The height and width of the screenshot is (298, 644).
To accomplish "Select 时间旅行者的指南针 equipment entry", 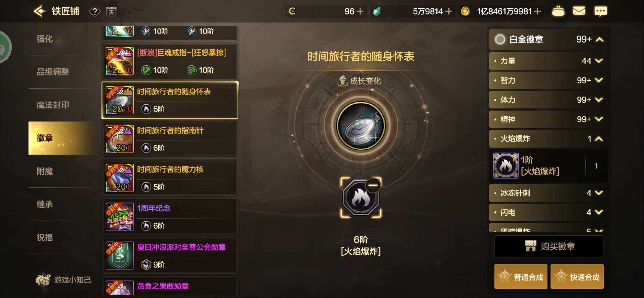I will pos(170,139).
